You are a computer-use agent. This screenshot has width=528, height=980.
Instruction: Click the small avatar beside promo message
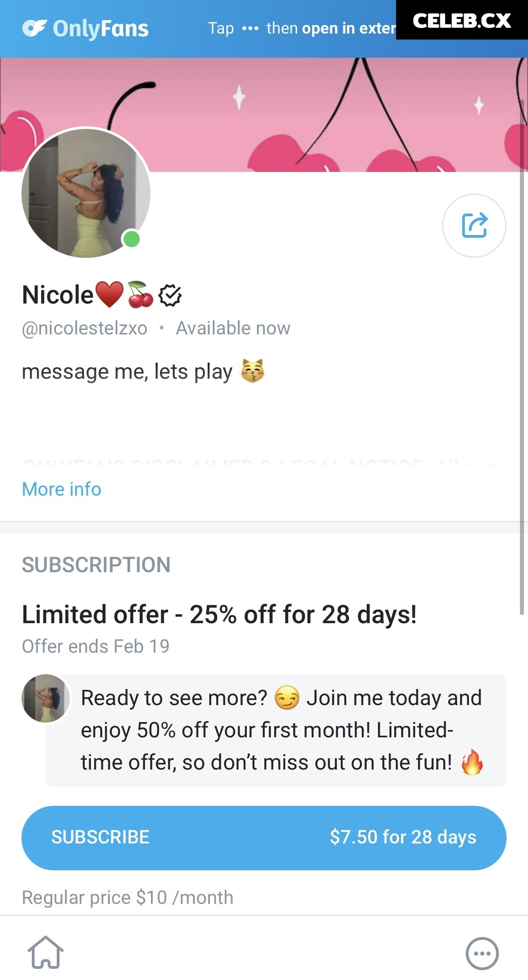coord(46,698)
